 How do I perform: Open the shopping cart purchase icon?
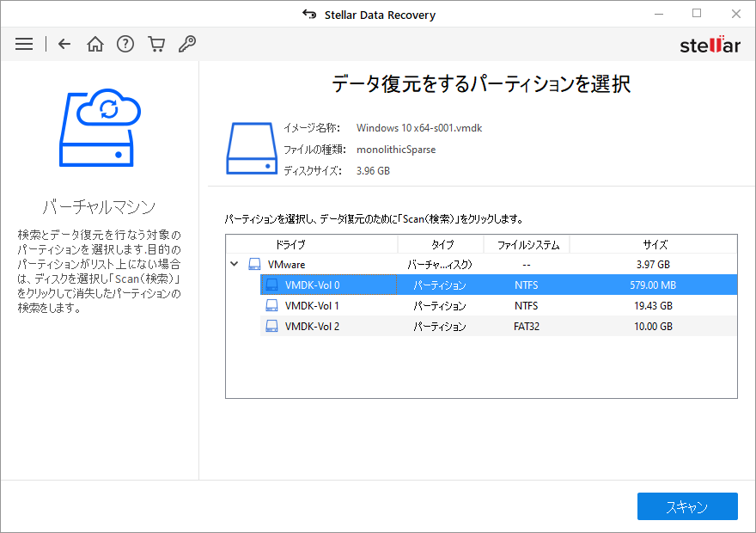[x=156, y=44]
